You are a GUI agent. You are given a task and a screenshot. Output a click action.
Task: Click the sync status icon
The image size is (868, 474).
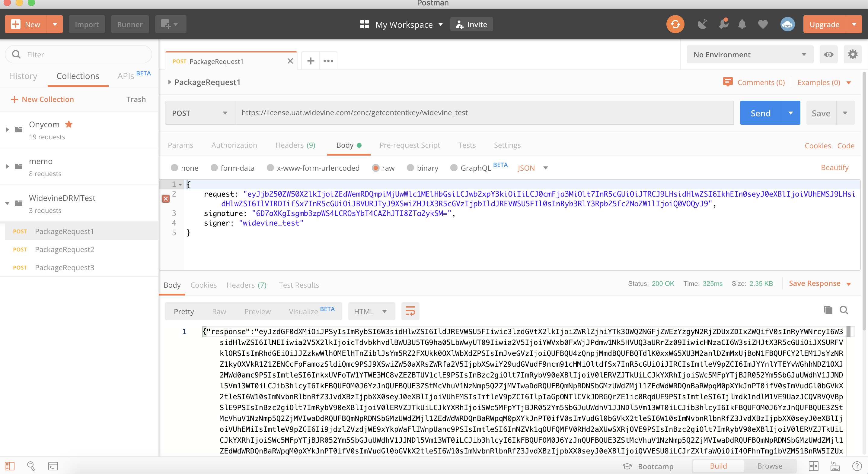[675, 24]
